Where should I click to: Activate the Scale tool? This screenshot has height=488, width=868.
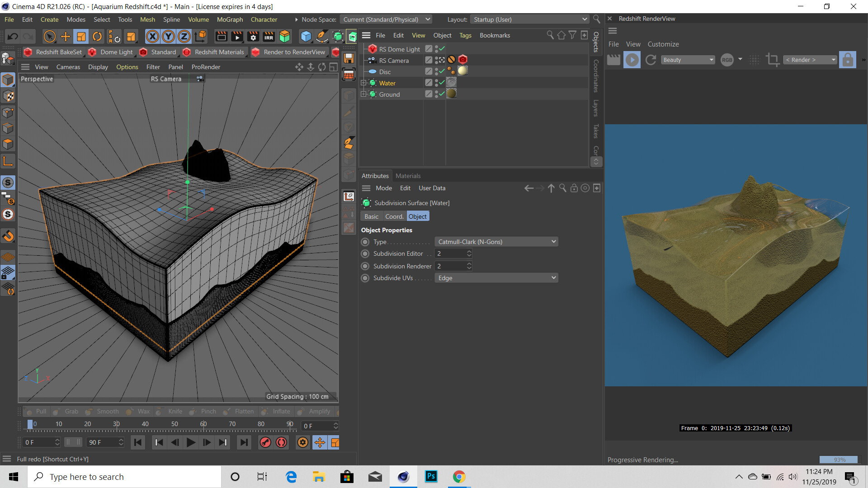pyautogui.click(x=81, y=36)
